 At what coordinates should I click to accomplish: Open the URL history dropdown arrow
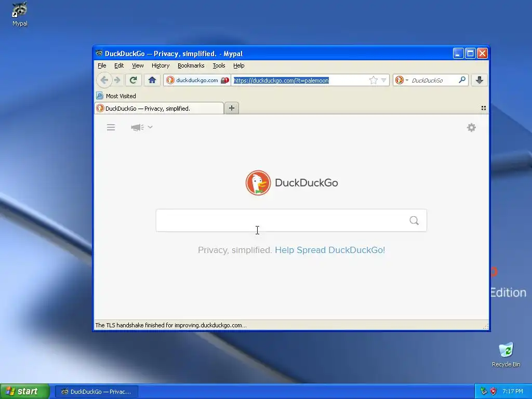tap(384, 80)
